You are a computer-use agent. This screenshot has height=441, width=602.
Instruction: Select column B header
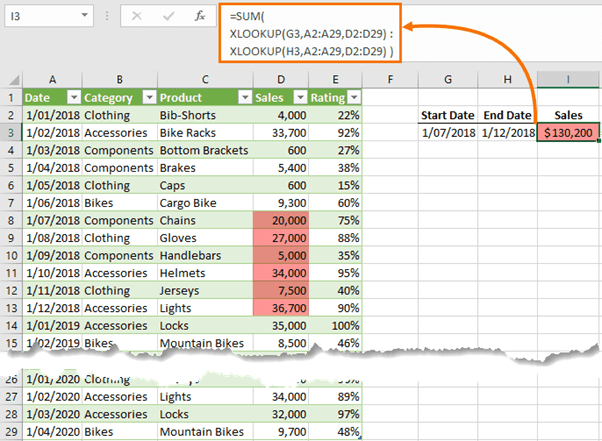[119, 79]
